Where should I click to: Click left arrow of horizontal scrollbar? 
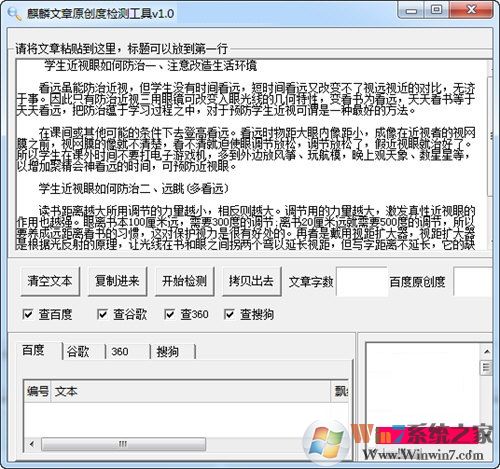(x=32, y=444)
